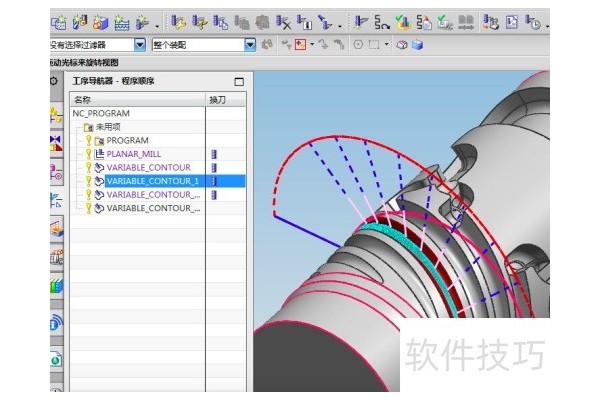Open the dropdown arrow after Create Operation icon
The width and height of the screenshot is (600, 400).
tap(157, 26)
